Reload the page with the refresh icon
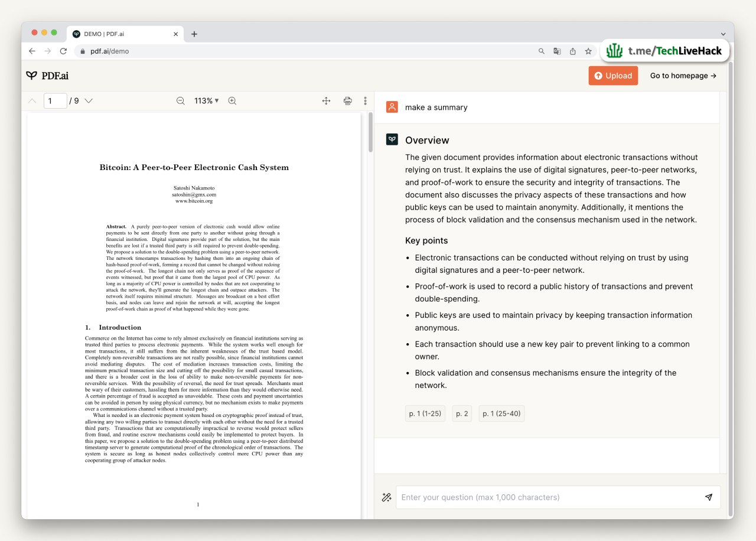This screenshot has width=756, height=541. point(63,51)
